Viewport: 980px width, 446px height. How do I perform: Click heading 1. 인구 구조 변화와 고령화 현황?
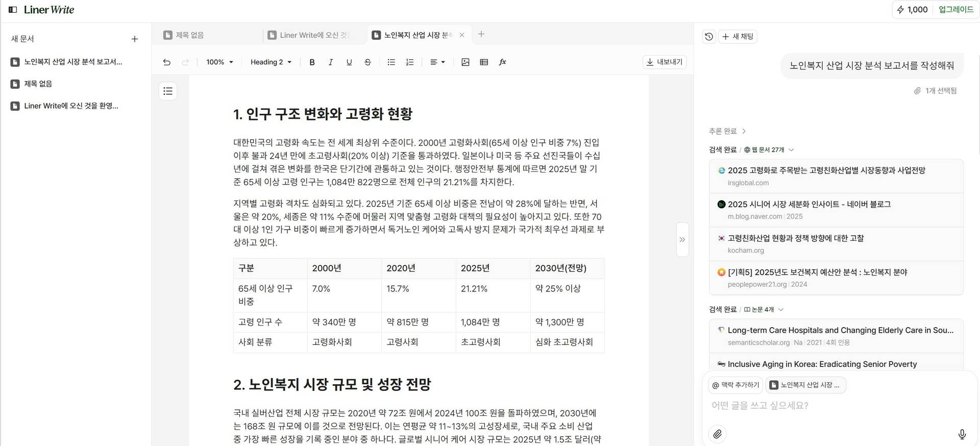click(323, 114)
